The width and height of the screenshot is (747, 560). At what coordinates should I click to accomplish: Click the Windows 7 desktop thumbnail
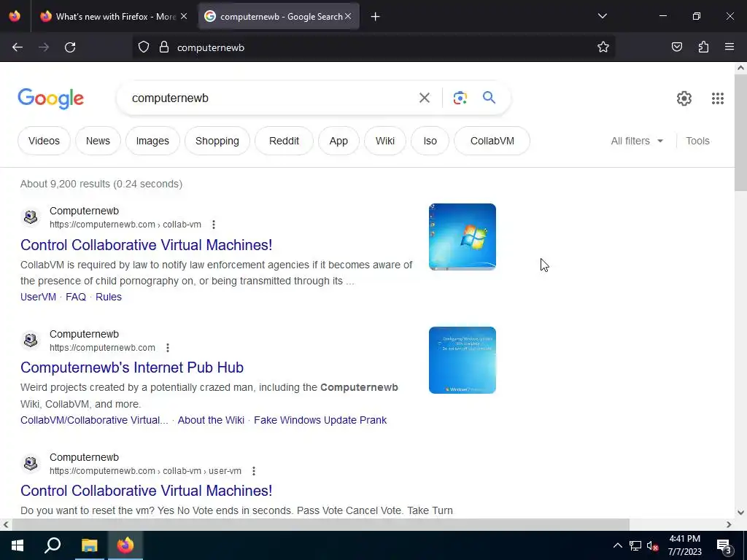click(462, 237)
